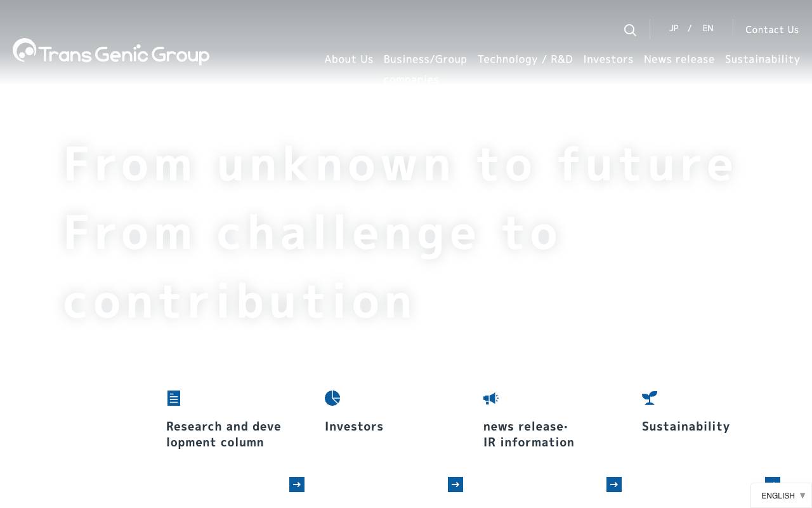The image size is (812, 508).
Task: Open Technology / R&D menu item
Action: coord(525,60)
